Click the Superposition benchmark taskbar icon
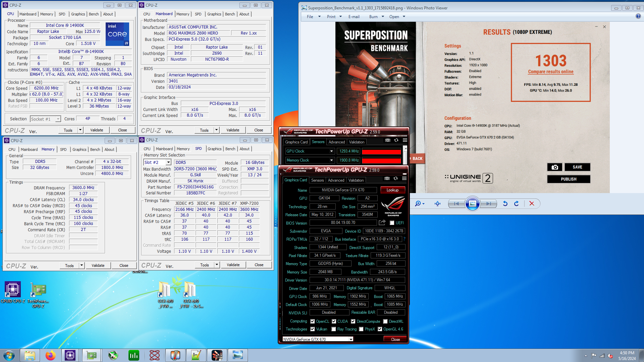The image size is (644, 362). [217, 355]
